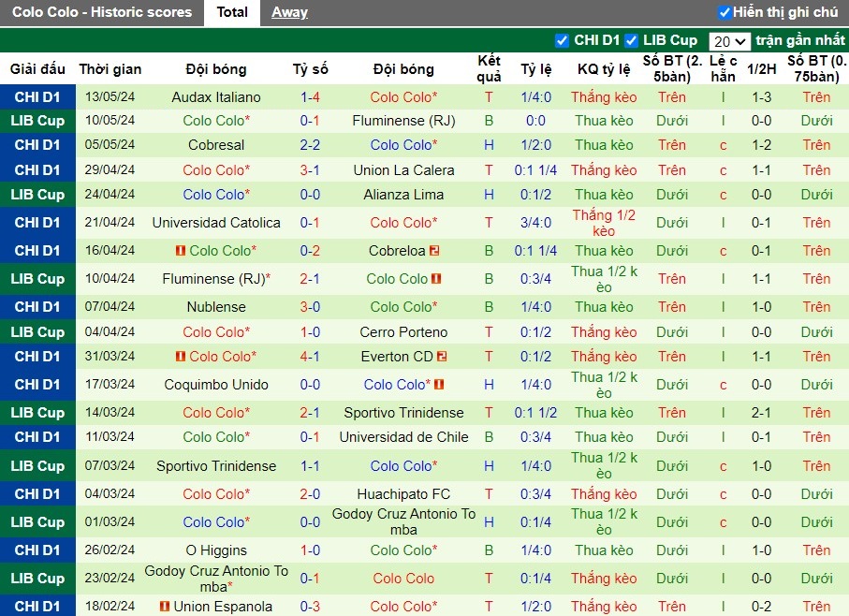Image resolution: width=849 pixels, height=616 pixels.
Task: Click the Giải đấu column header
Action: pyautogui.click(x=37, y=69)
